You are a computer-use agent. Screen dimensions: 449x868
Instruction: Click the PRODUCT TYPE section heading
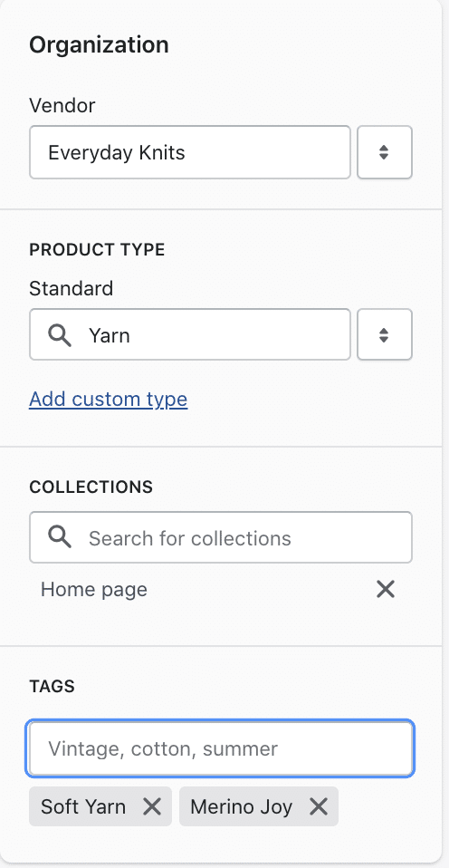click(97, 250)
